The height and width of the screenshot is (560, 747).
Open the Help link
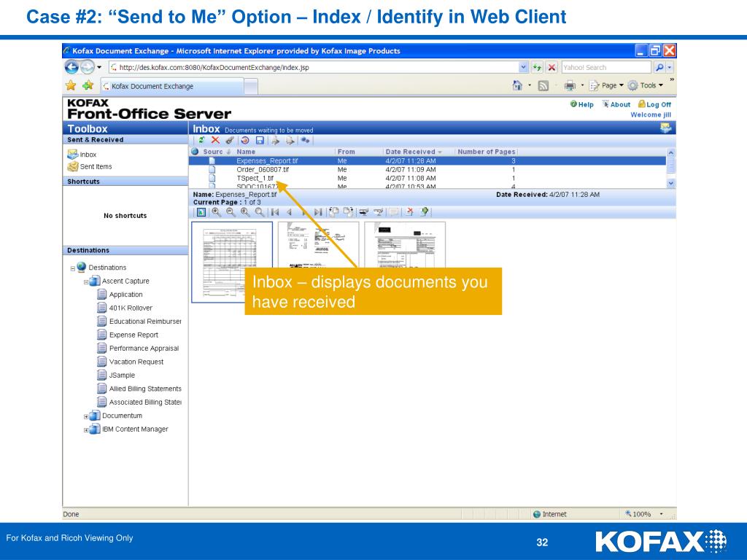581,104
